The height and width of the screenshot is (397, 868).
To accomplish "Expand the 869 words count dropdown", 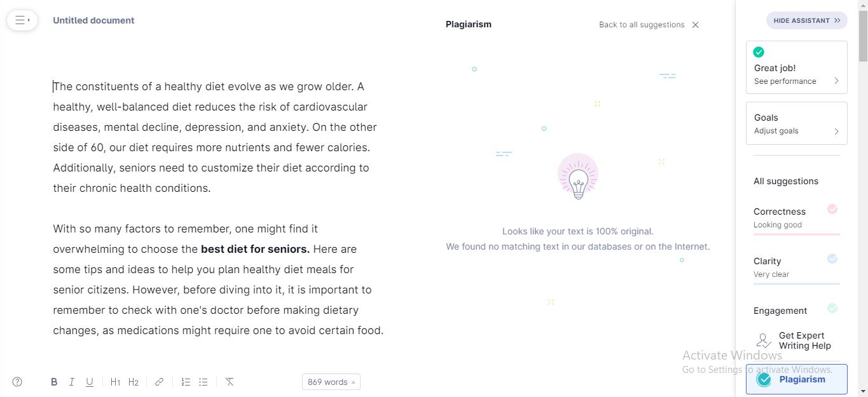I will pos(331,382).
